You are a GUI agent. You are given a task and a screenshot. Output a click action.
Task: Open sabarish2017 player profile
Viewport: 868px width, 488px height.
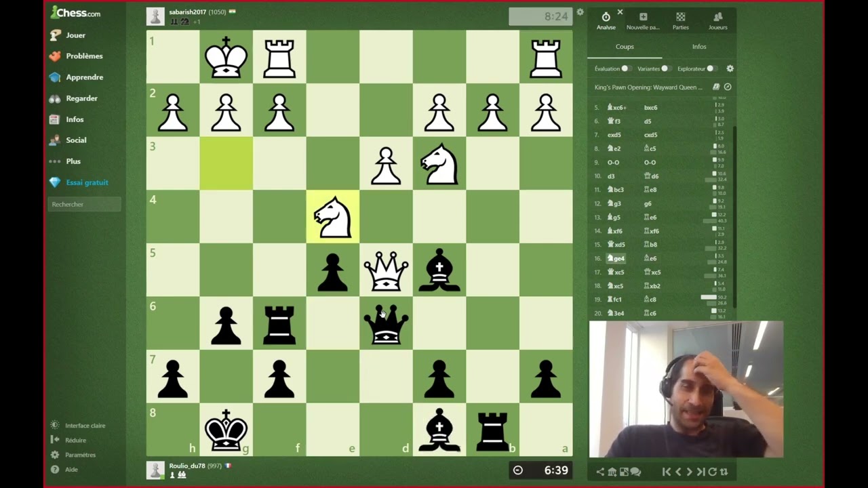187,12
